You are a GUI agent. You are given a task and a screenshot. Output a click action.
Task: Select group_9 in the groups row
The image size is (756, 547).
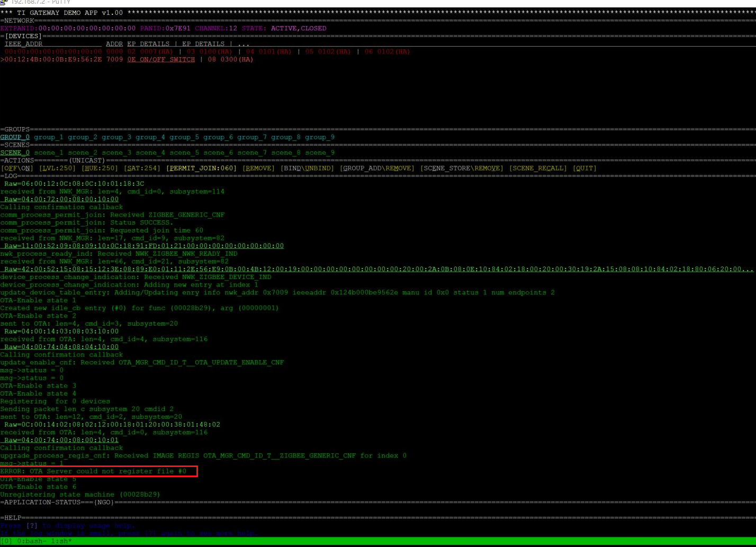coord(320,137)
